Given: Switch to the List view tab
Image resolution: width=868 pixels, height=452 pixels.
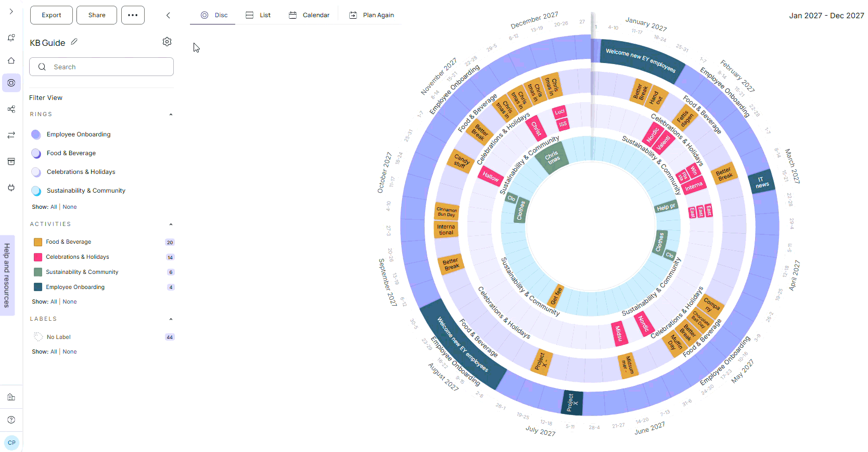Looking at the screenshot, I should 258,15.
